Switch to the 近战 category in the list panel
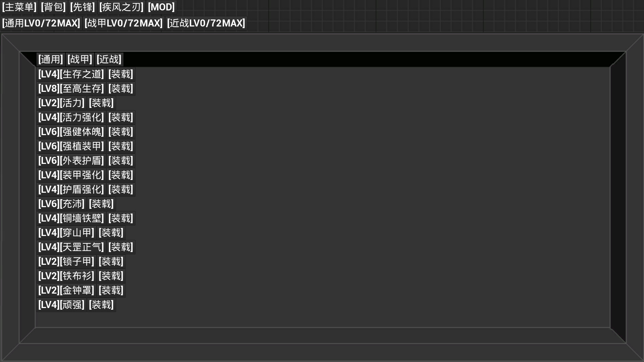 pyautogui.click(x=109, y=59)
